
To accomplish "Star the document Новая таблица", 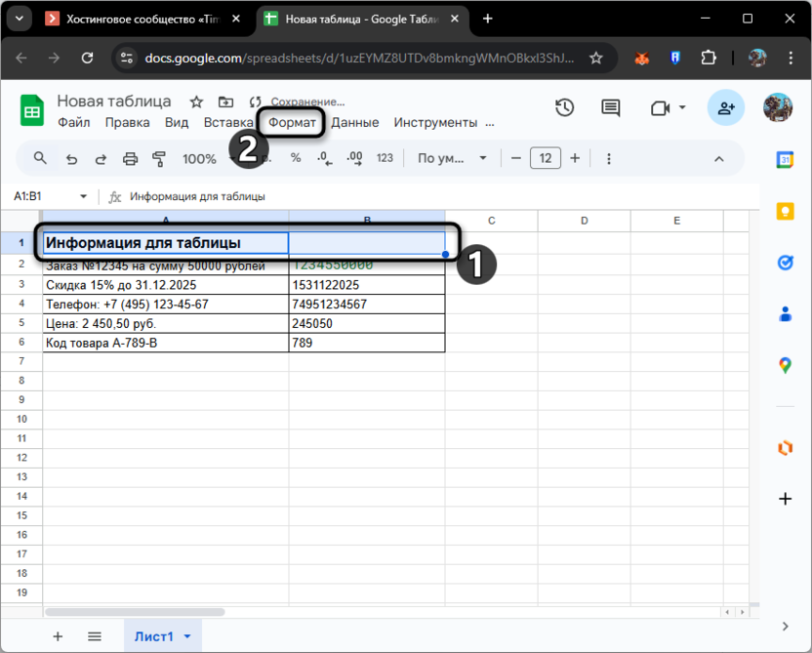I will 196,102.
